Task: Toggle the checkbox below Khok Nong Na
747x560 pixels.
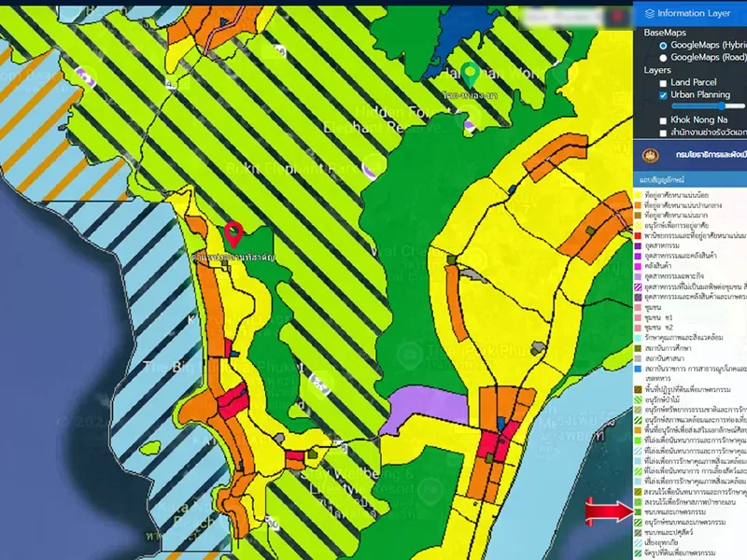Action: click(662, 133)
